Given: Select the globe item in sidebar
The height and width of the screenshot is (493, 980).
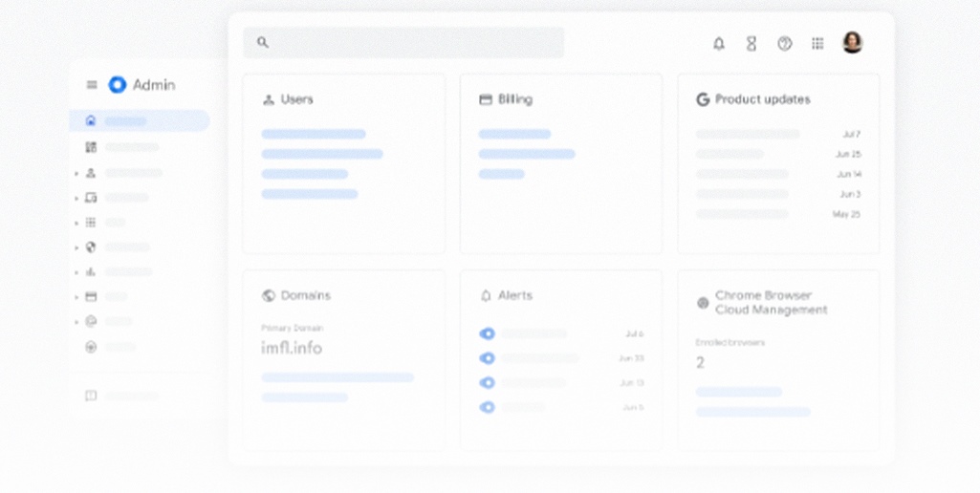Looking at the screenshot, I should pyautogui.click(x=91, y=246).
